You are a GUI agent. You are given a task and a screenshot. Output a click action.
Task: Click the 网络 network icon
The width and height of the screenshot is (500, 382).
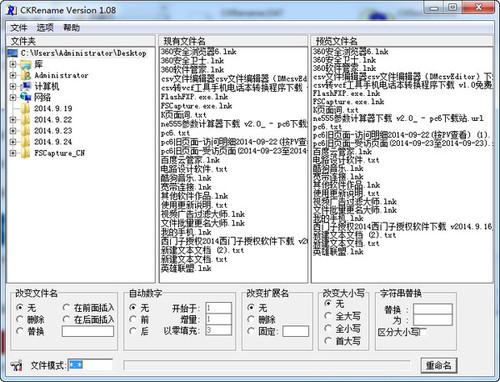(26, 97)
